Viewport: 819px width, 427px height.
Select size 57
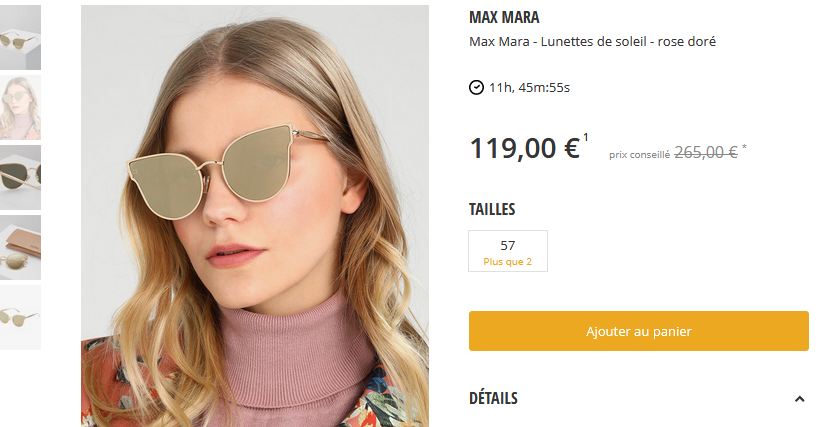(x=508, y=251)
